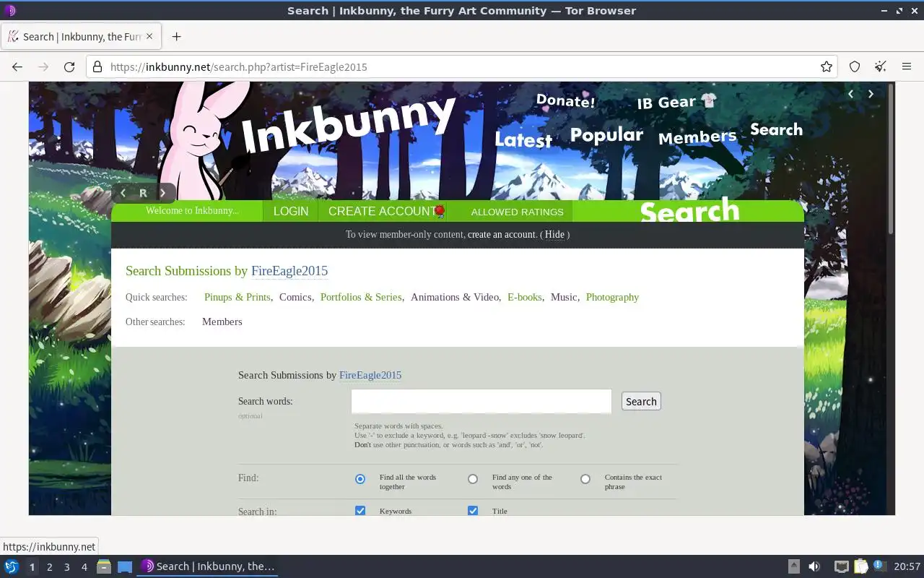
Task: Click the Inkbunny logo text
Action: point(348,124)
